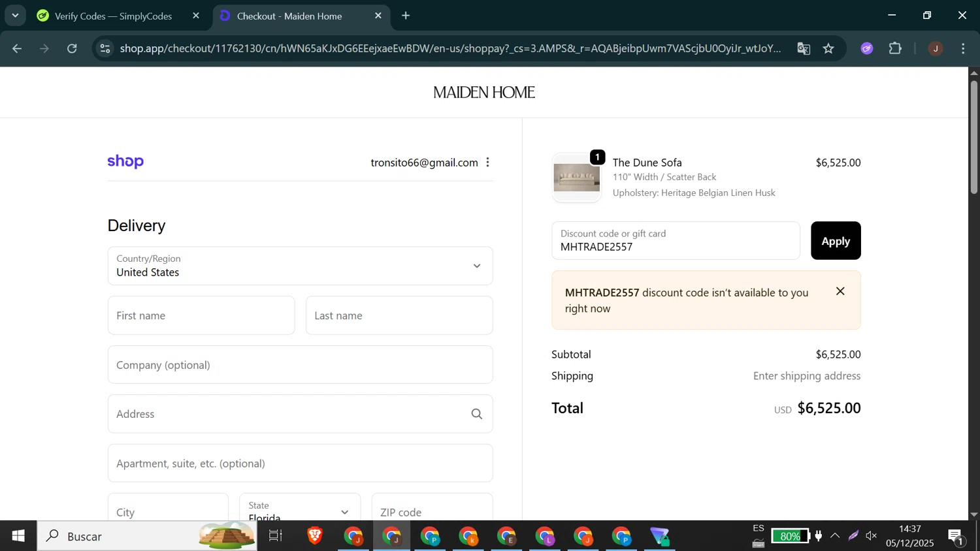Click the muted volume speaker icon
The width and height of the screenshot is (980, 551).
872,536
